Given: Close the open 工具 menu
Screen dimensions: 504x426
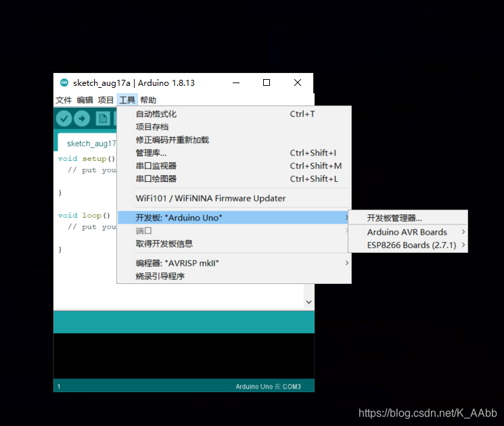Looking at the screenshot, I should coord(127,100).
